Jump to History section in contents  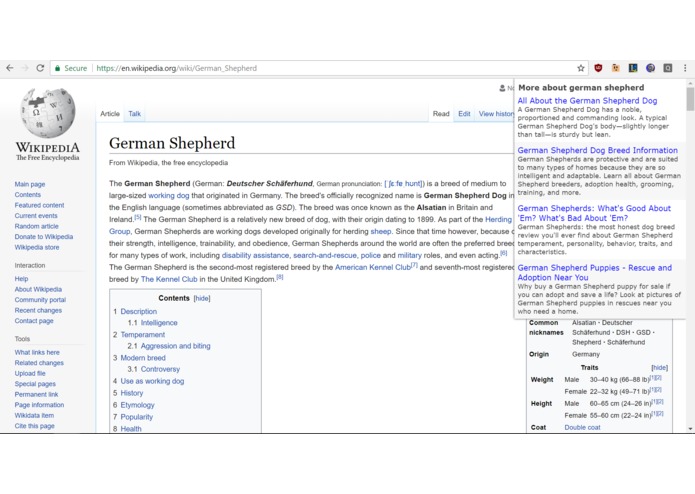[x=132, y=393]
